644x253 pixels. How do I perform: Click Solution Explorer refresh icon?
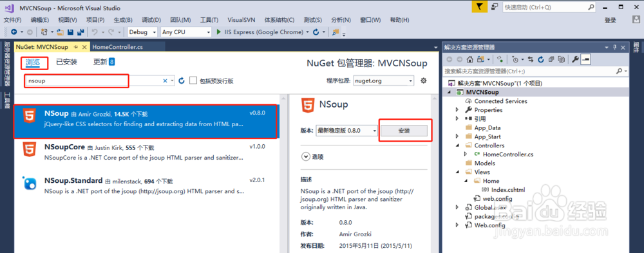[x=541, y=60]
